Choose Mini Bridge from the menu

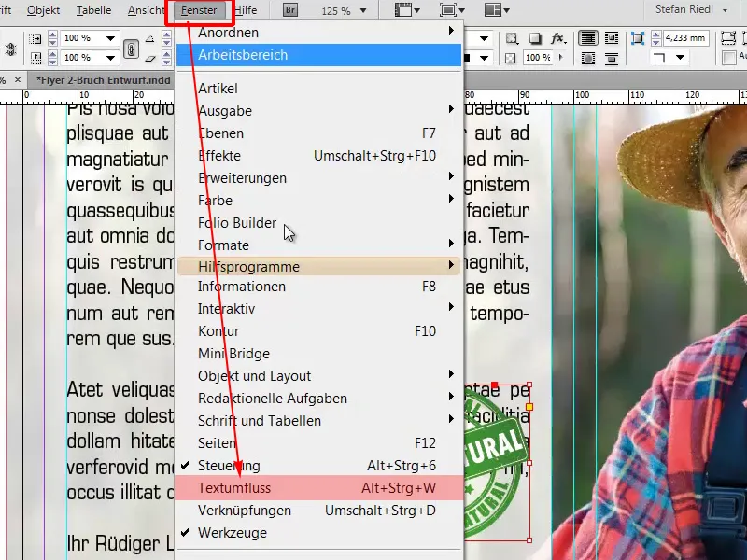[x=318, y=354]
